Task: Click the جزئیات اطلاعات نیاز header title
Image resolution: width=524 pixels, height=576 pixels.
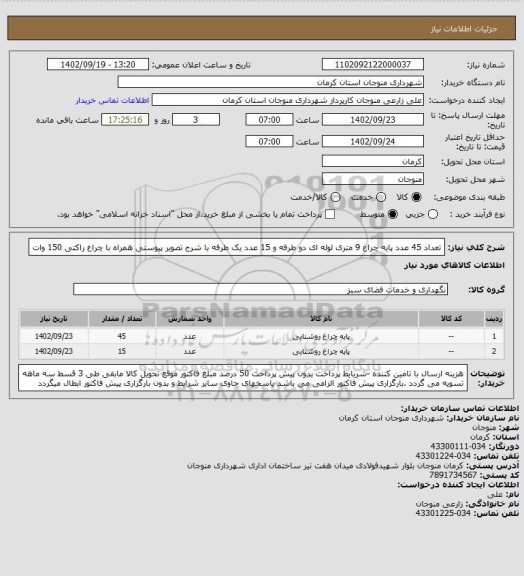Action: pyautogui.click(x=464, y=29)
